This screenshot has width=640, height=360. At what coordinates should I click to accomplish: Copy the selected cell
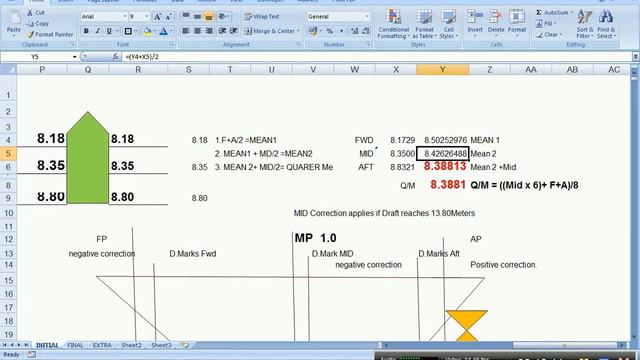(37, 24)
